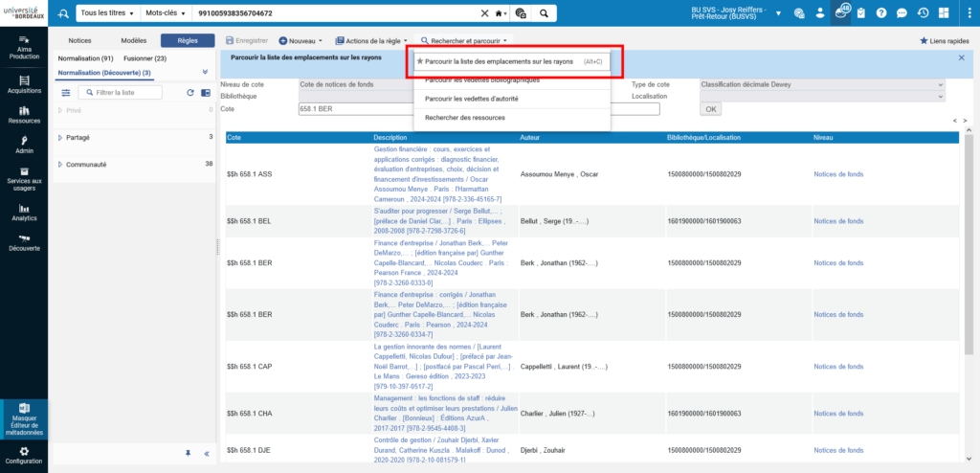This screenshot has height=473, width=980.
Task: Choose Rechercher des ressources menu item
Action: [512, 118]
